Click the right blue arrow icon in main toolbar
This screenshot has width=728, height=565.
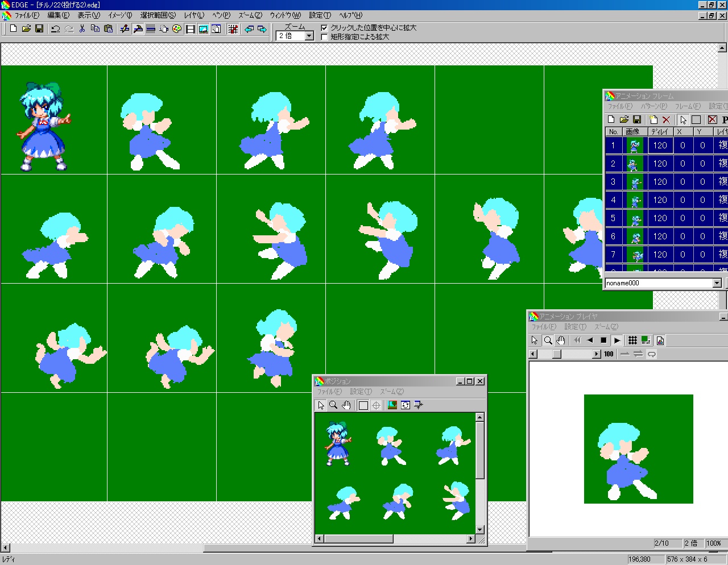262,28
